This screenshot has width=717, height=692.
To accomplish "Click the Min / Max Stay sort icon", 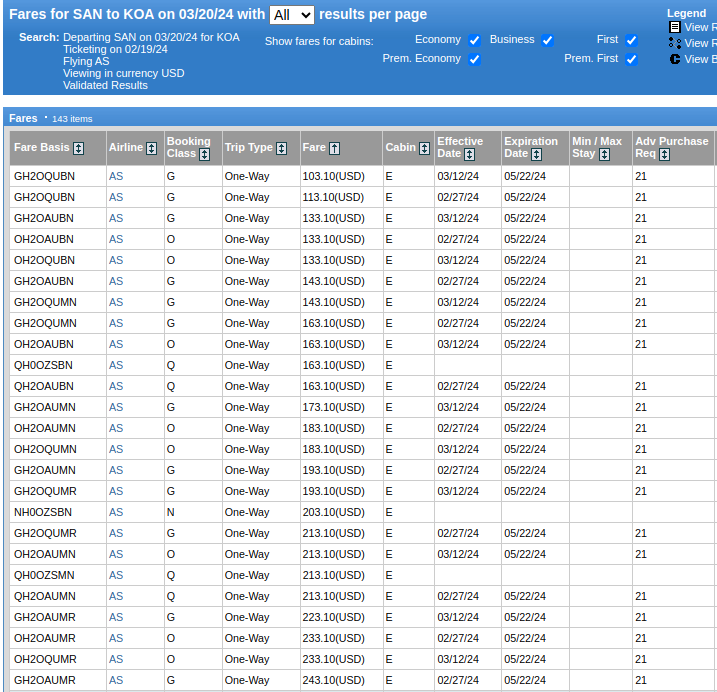I will coord(604,155).
